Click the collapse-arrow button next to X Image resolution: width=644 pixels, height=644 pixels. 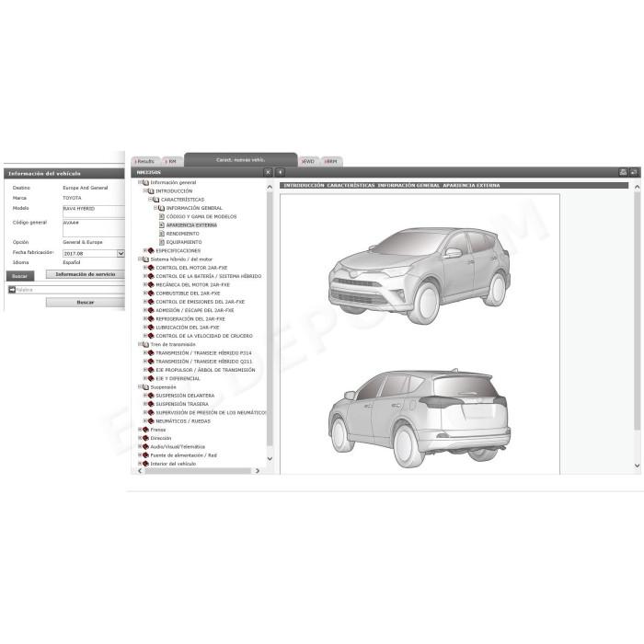click(x=280, y=172)
